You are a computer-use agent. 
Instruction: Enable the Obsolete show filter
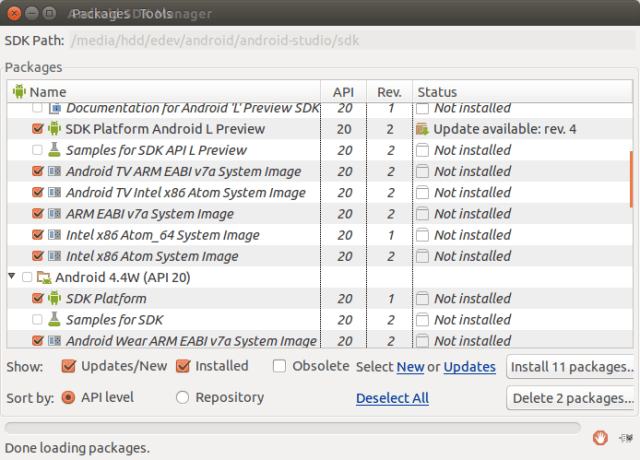tap(279, 366)
